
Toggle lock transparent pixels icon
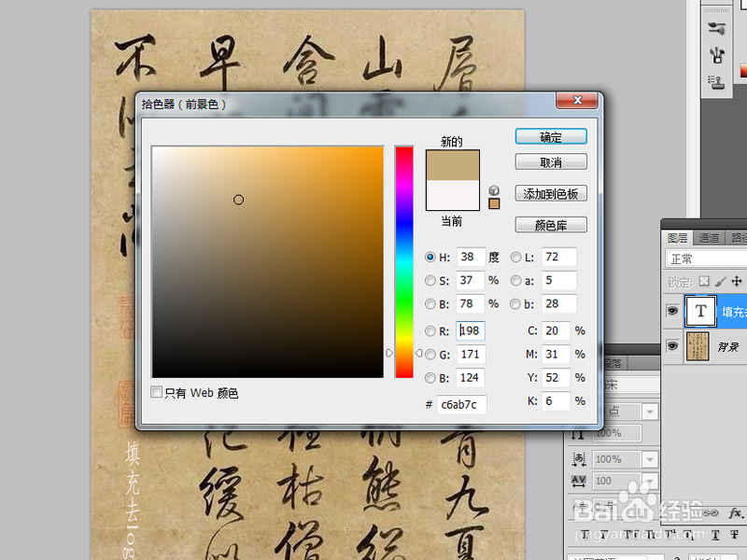704,282
